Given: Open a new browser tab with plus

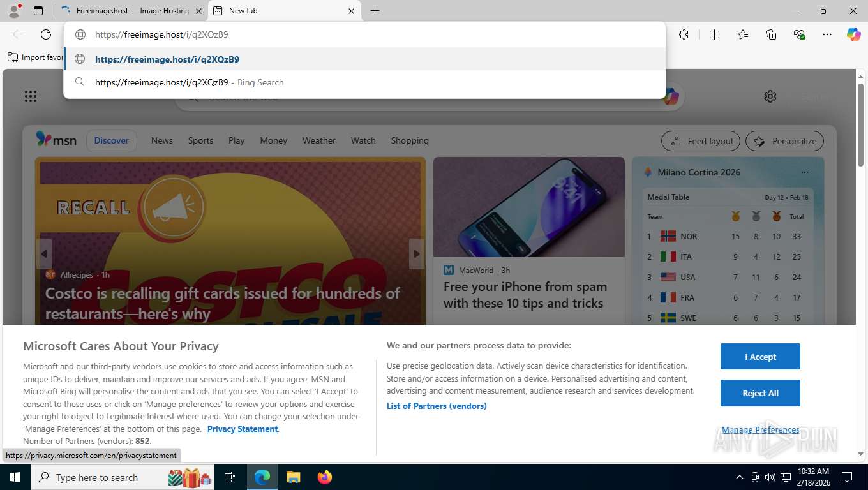Looking at the screenshot, I should click(375, 11).
